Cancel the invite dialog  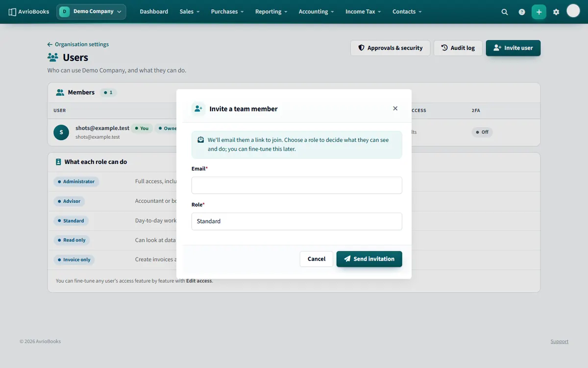coord(317,259)
